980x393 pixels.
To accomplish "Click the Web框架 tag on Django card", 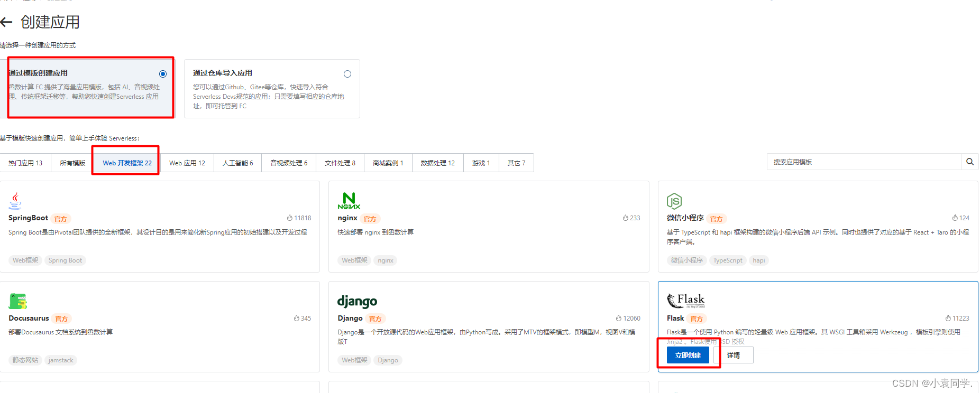I will tap(354, 360).
